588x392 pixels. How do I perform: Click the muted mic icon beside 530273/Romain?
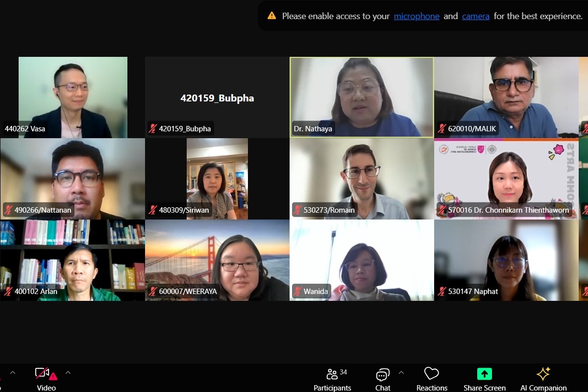click(x=297, y=210)
